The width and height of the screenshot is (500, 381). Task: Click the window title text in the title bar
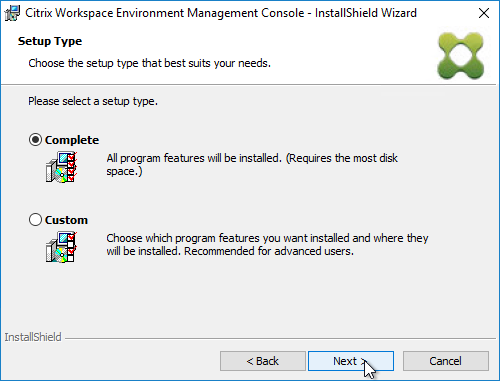pyautogui.click(x=221, y=13)
